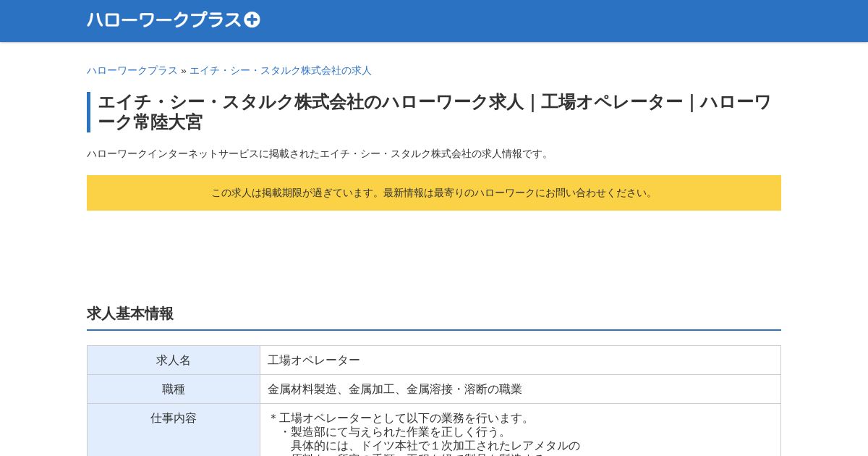The image size is (868, 456).
Task: Click the ハローワークプラス site logo
Action: click(x=174, y=20)
